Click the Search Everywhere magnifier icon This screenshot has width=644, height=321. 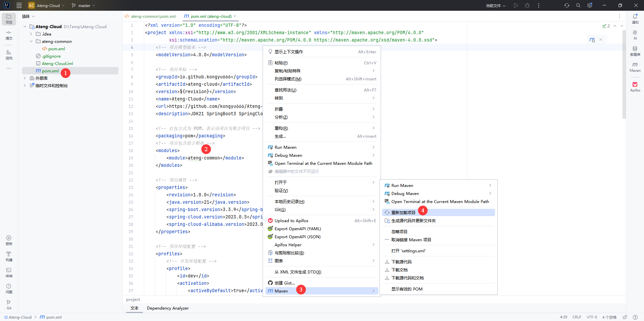pos(578,5)
